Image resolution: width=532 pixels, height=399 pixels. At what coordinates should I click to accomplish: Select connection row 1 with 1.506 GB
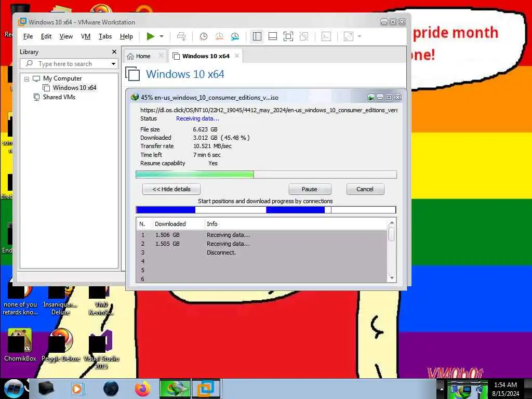point(262,235)
